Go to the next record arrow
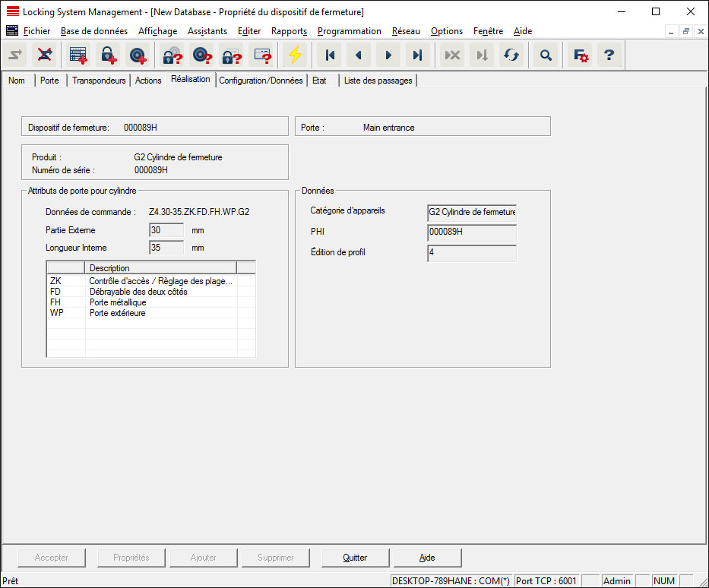Image resolution: width=709 pixels, height=588 pixels. pyautogui.click(x=388, y=55)
